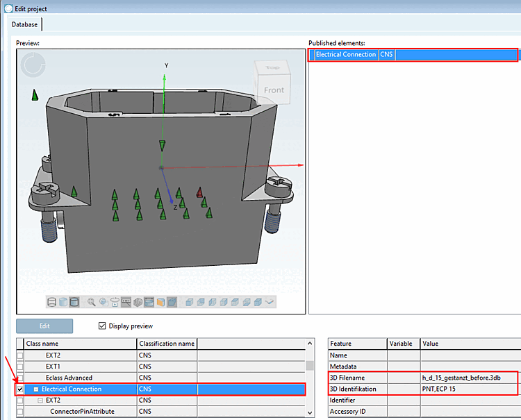Select Electrical Connection in Published elements
This screenshot has height=420, width=521.
(x=346, y=54)
